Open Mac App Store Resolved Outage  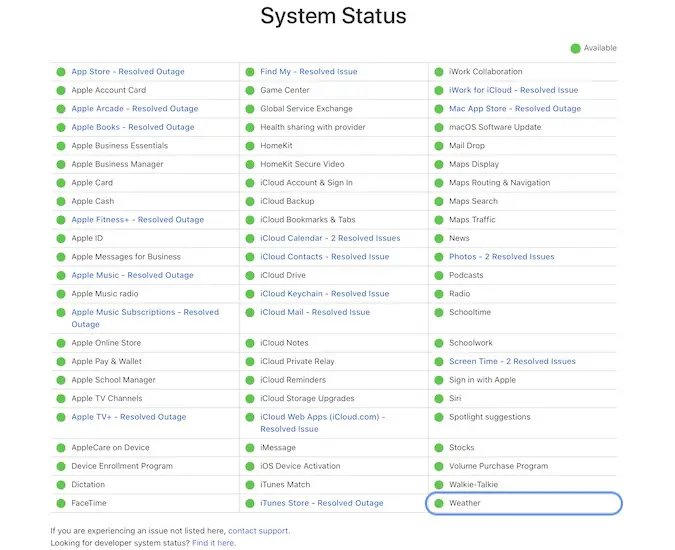(514, 109)
